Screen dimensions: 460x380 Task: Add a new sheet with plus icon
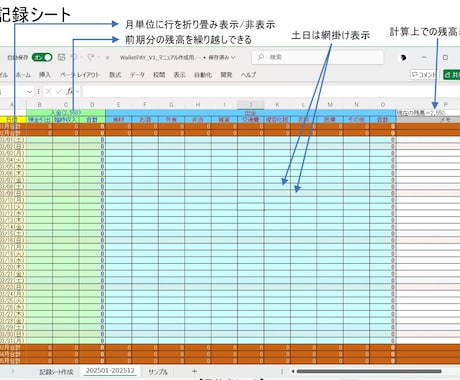coord(194,371)
